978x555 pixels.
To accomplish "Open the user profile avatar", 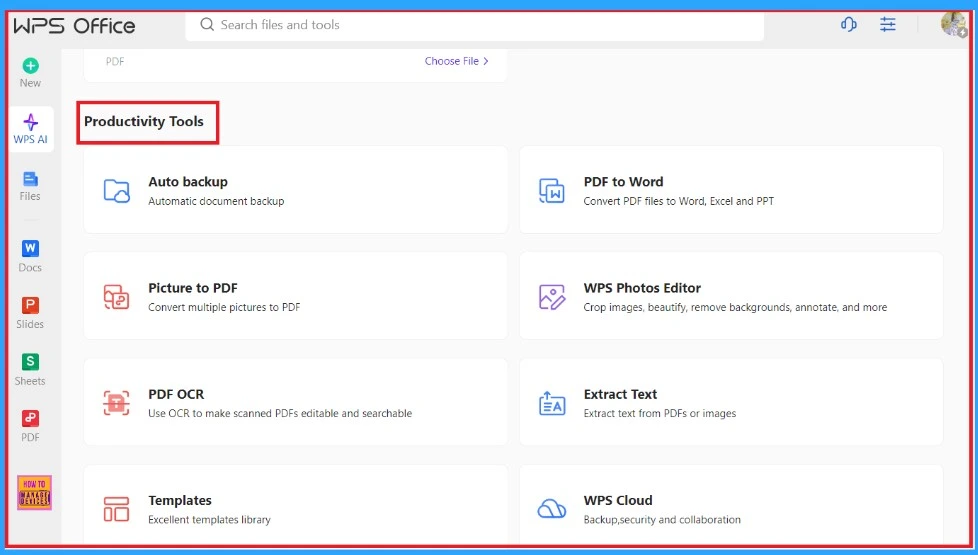I will [953, 24].
